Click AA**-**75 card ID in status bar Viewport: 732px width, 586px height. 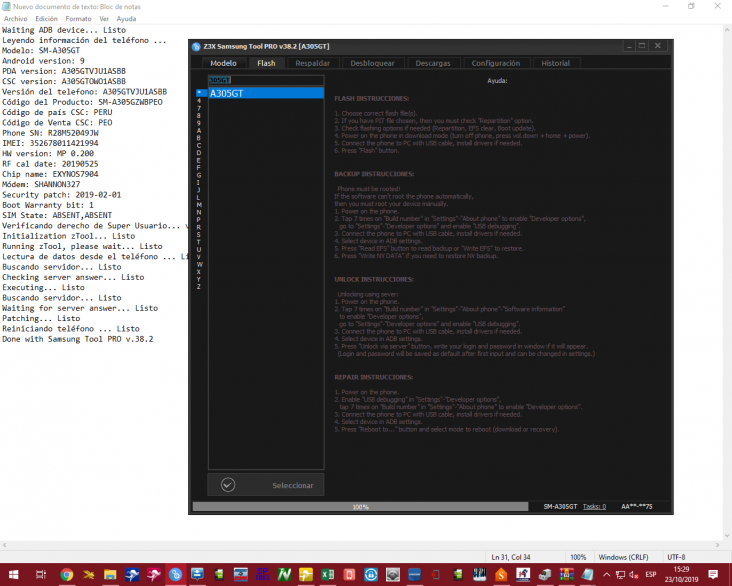[637, 507]
